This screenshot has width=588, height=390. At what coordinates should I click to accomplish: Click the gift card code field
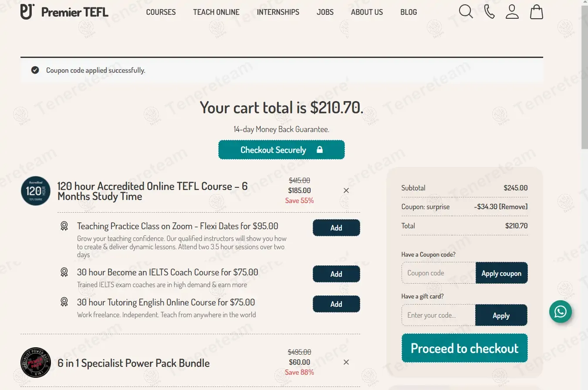point(438,315)
